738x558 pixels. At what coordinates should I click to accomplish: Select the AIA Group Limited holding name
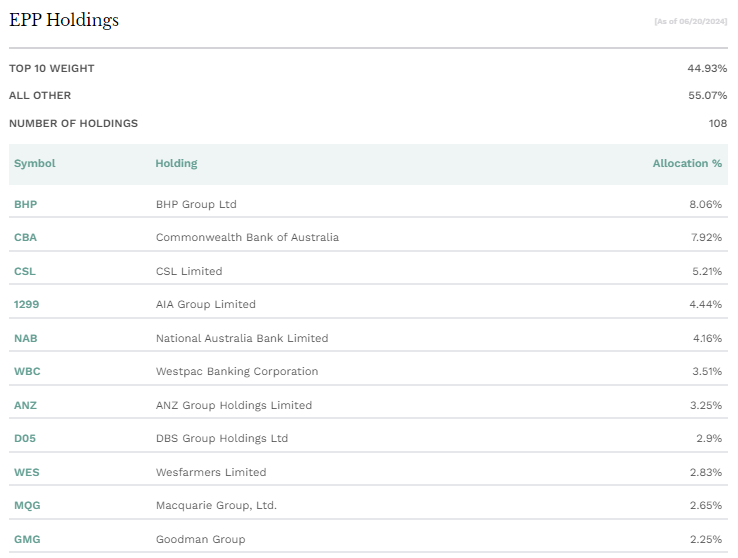[206, 304]
